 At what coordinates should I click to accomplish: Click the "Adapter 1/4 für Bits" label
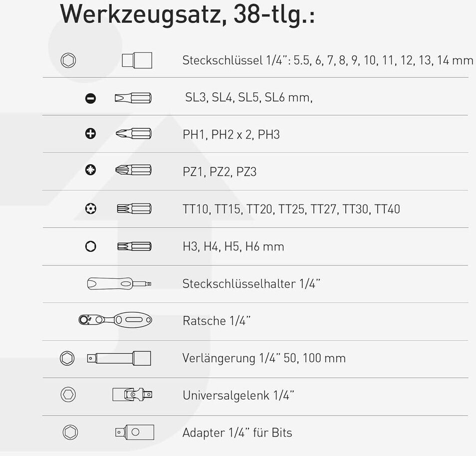[237, 433]
